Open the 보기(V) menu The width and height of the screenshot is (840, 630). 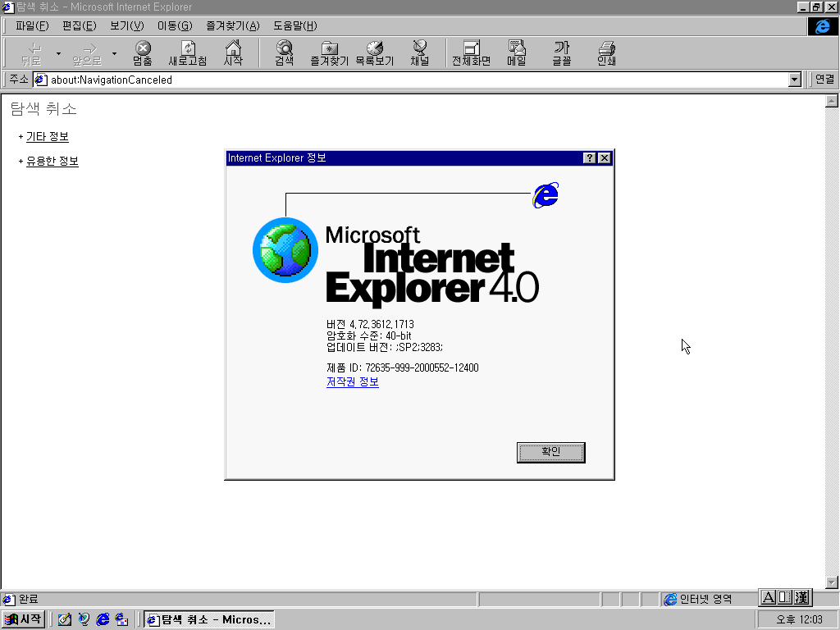pyautogui.click(x=127, y=25)
